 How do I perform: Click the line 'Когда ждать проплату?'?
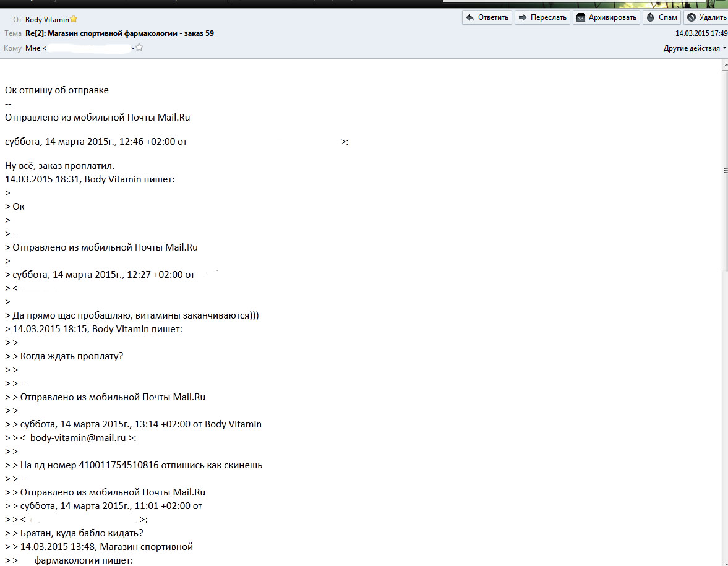72,356
